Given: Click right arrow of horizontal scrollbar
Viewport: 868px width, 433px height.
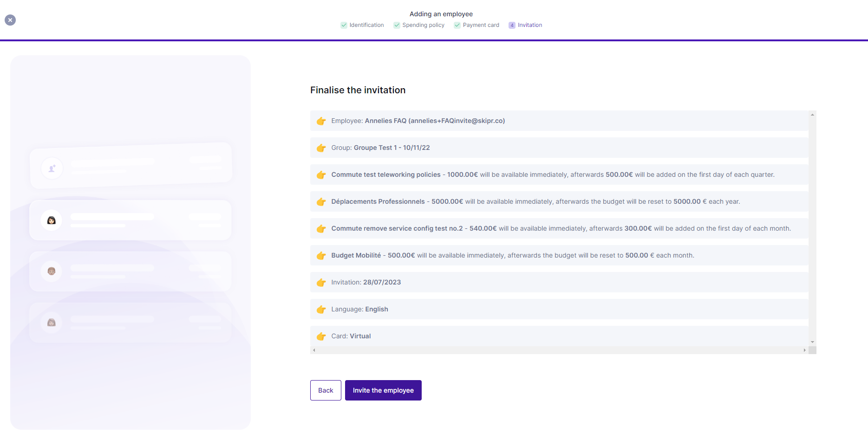Looking at the screenshot, I should 804,350.
